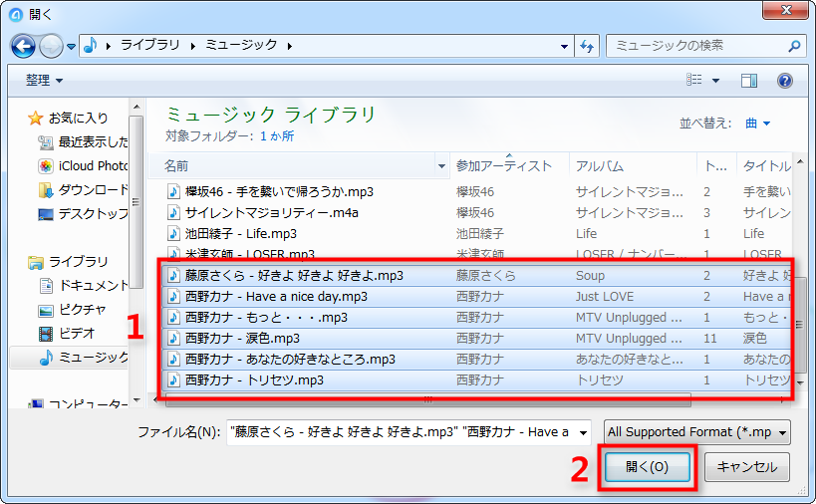Click the ダウンロード folder icon
This screenshot has width=816, height=504.
click(x=46, y=190)
